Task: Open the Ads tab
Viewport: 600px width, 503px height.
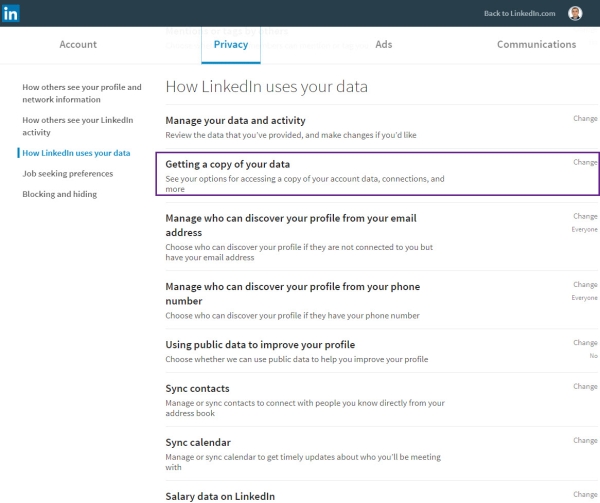Action: pos(383,44)
